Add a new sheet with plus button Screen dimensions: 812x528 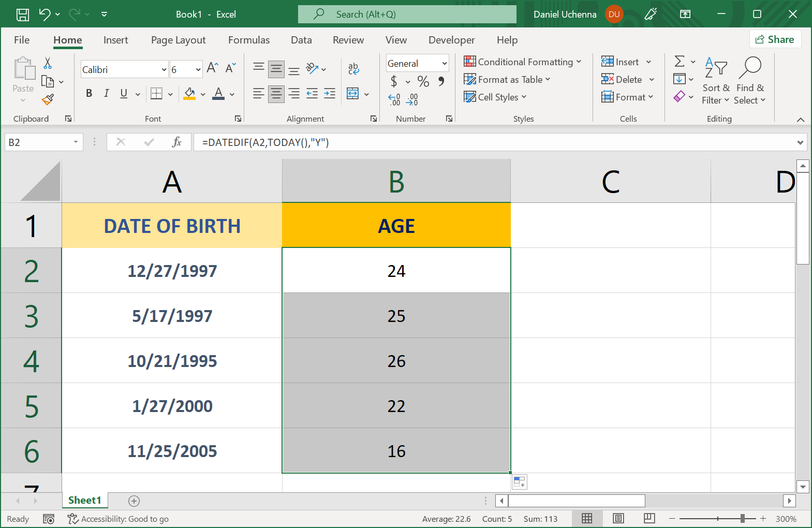[x=134, y=501]
